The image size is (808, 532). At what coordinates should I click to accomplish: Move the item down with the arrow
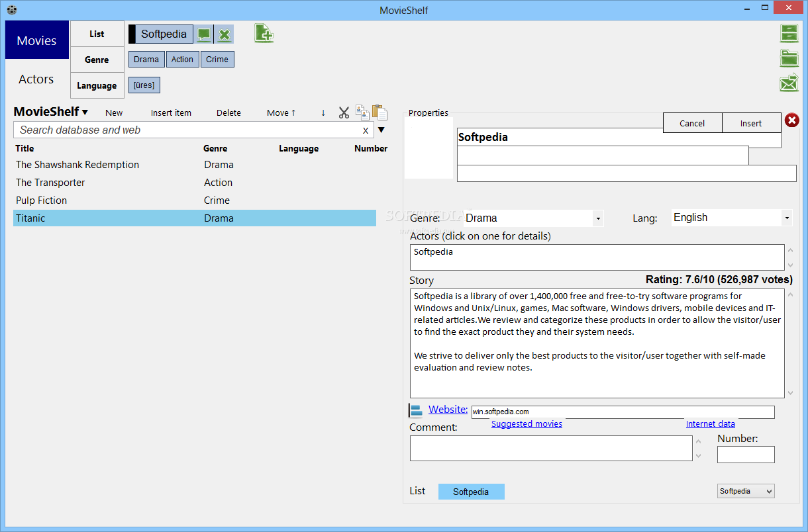[323, 112]
